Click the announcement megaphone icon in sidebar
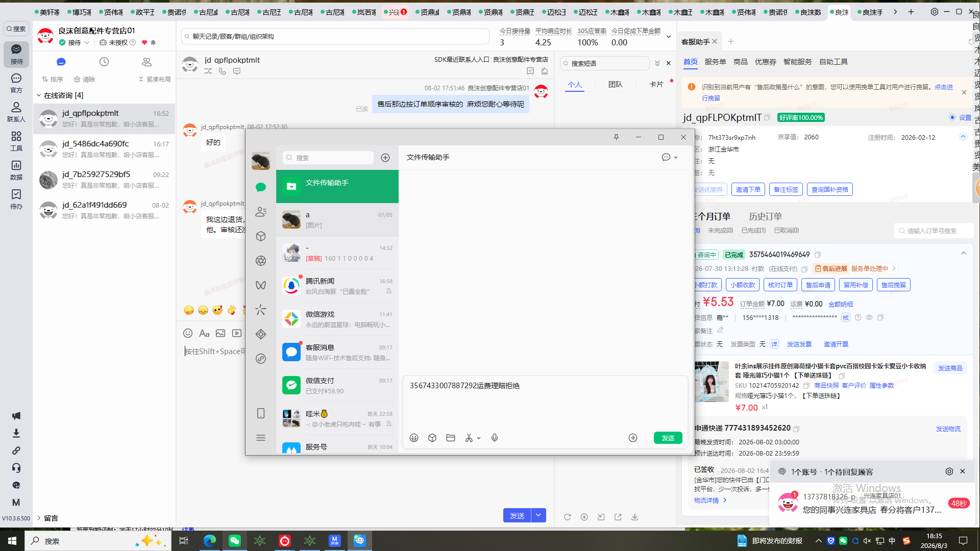This screenshot has height=551, width=980. click(16, 416)
